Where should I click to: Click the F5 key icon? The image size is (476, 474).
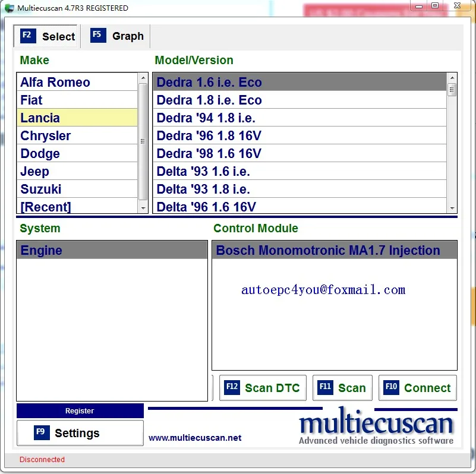(x=97, y=35)
